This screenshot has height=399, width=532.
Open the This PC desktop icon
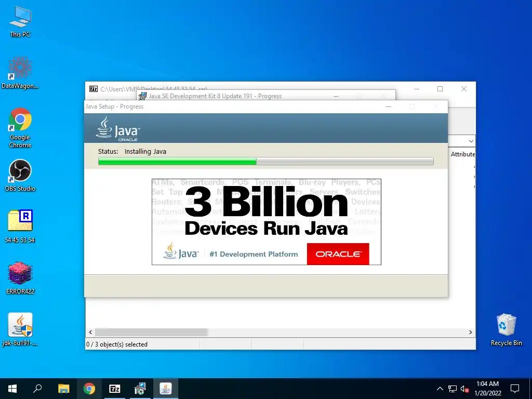(x=20, y=22)
